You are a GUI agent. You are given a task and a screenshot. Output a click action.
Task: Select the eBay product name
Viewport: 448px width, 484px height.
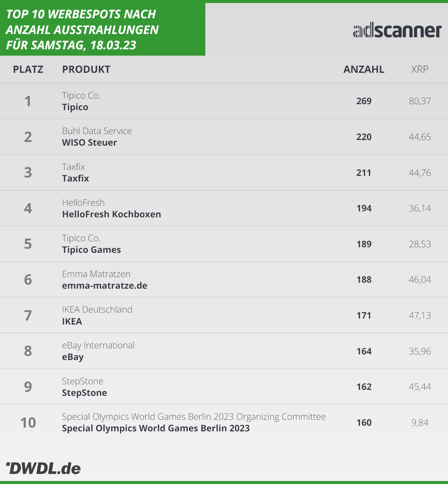pyautogui.click(x=73, y=357)
